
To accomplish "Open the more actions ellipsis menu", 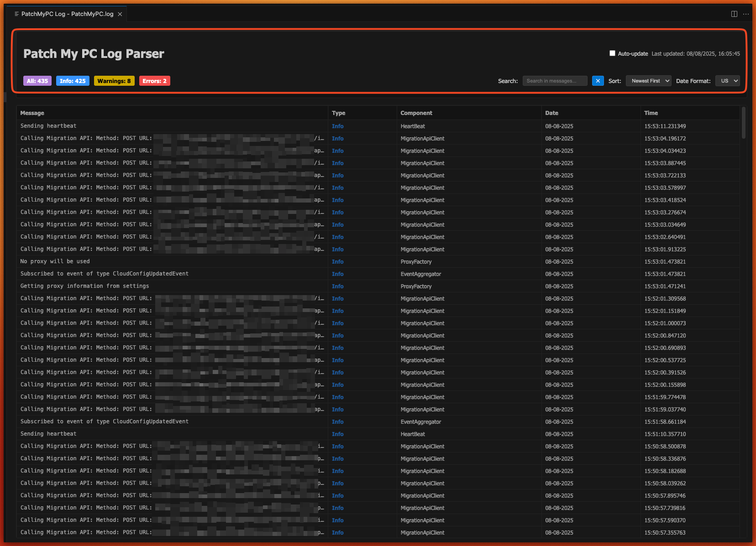I will pos(746,14).
